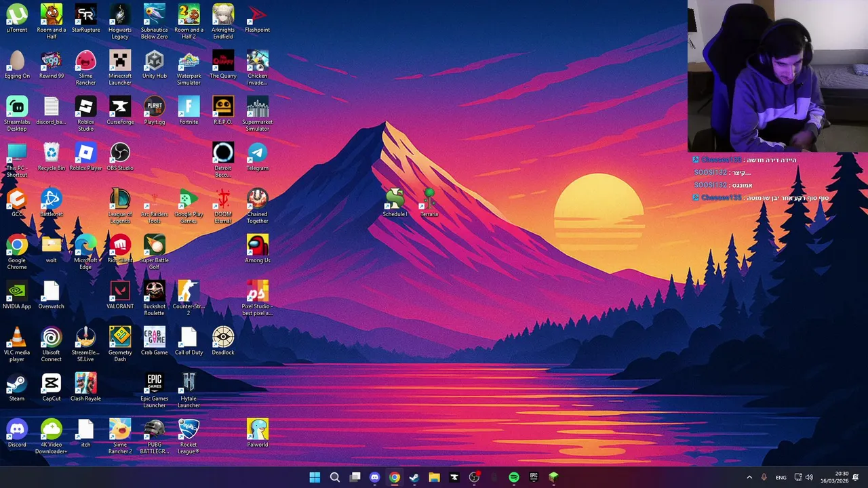Select the discord_ba... file icon
This screenshot has height=488, width=868.
(x=52, y=111)
